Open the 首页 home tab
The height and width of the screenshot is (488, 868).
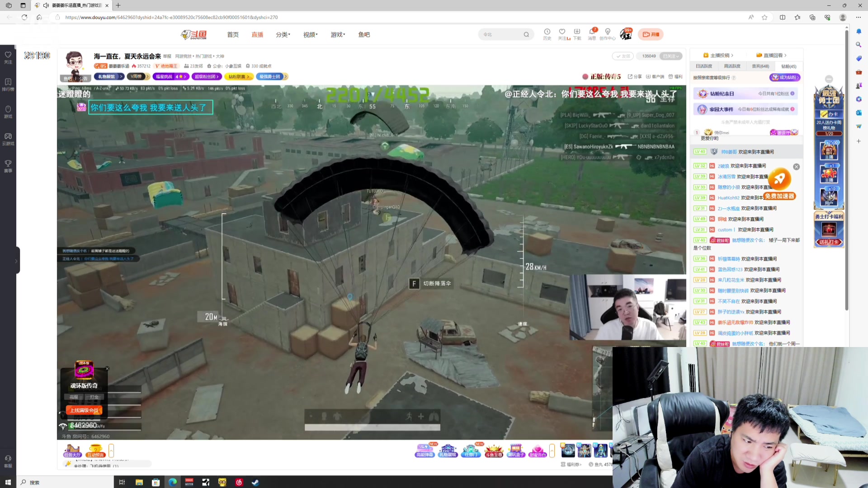pos(233,34)
